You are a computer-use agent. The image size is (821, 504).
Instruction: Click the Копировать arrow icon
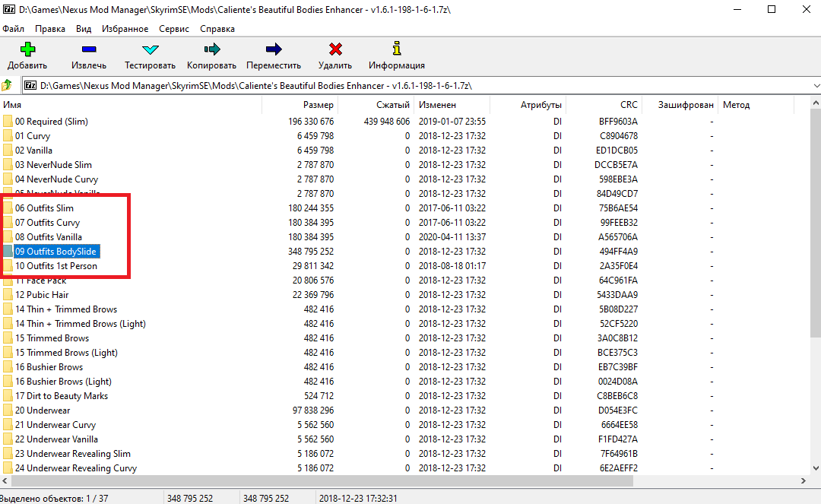(x=211, y=50)
